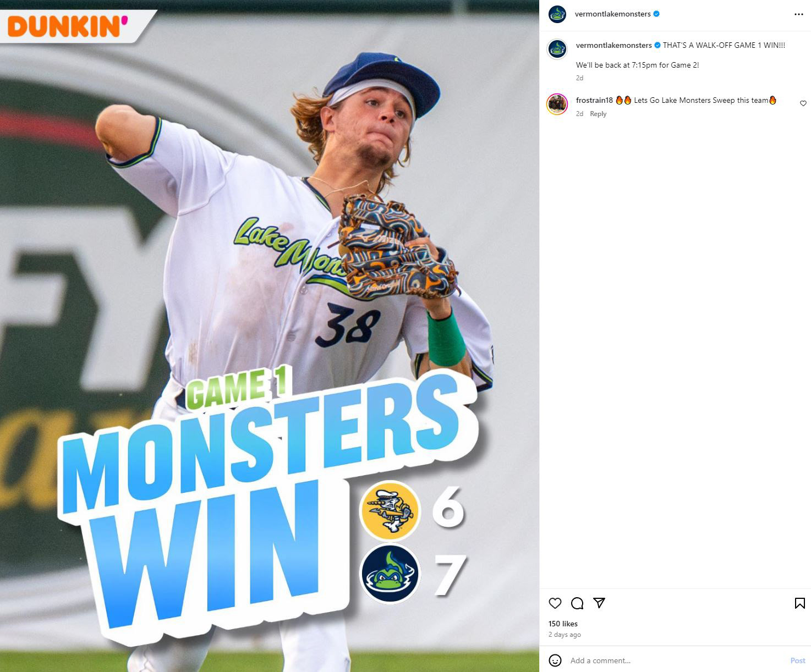
Task: Open the vermontlakemonsters username in header
Action: click(x=612, y=14)
